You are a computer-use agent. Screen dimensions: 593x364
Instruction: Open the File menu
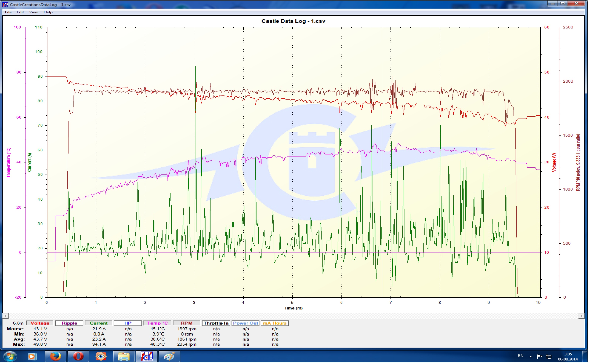pos(8,12)
